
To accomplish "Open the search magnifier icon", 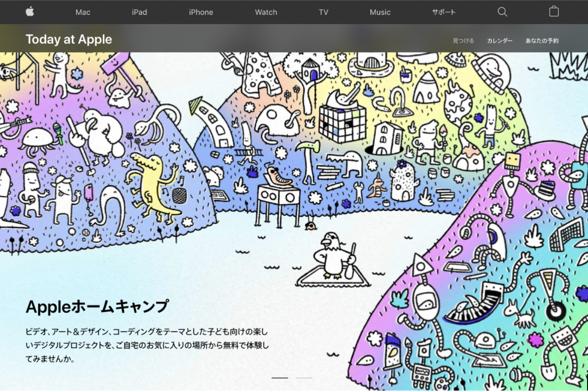I will tap(502, 12).
